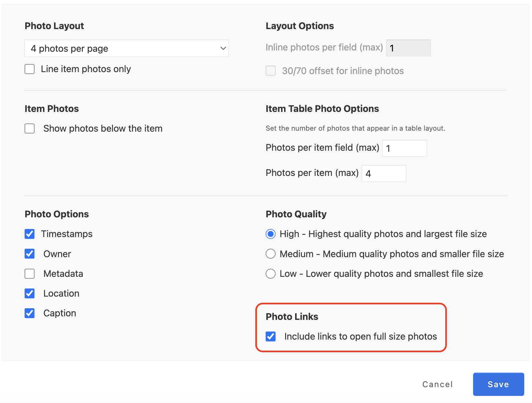Check Show photos below the item
This screenshot has width=532, height=403.
[30, 128]
